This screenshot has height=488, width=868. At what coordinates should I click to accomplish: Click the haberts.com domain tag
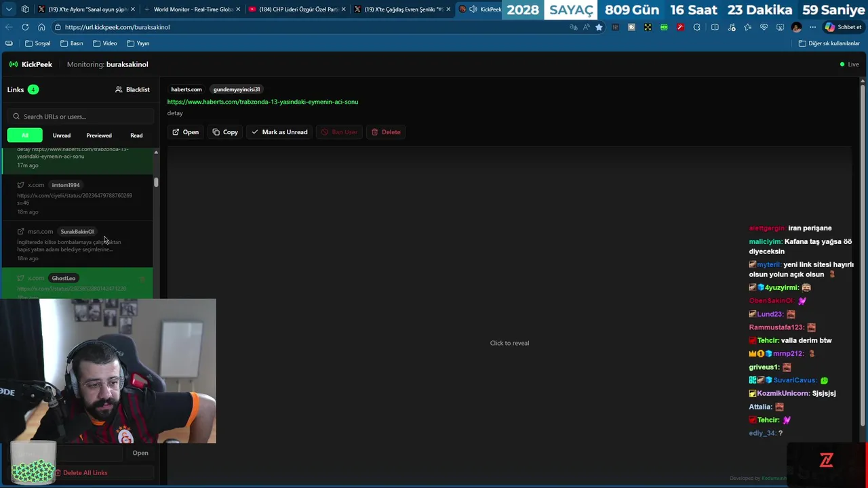tap(186, 89)
